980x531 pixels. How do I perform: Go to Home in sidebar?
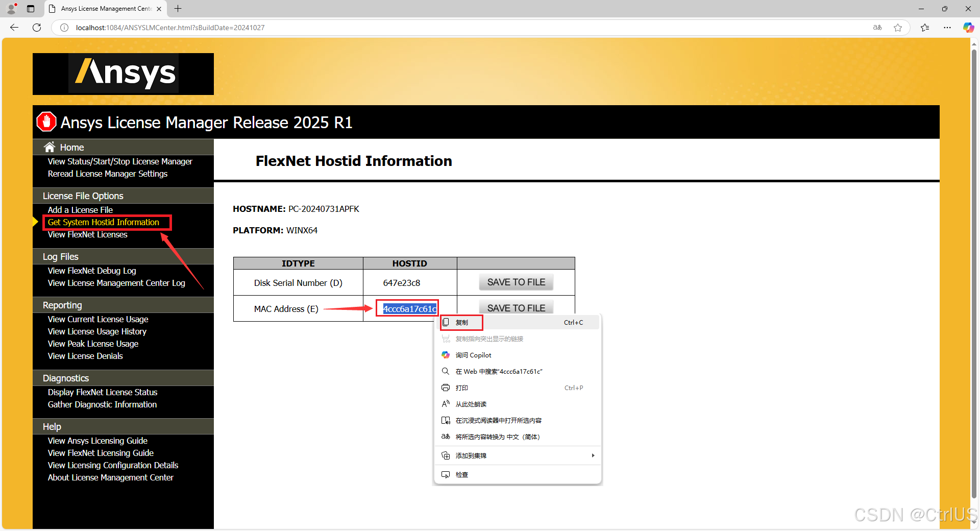tap(72, 147)
